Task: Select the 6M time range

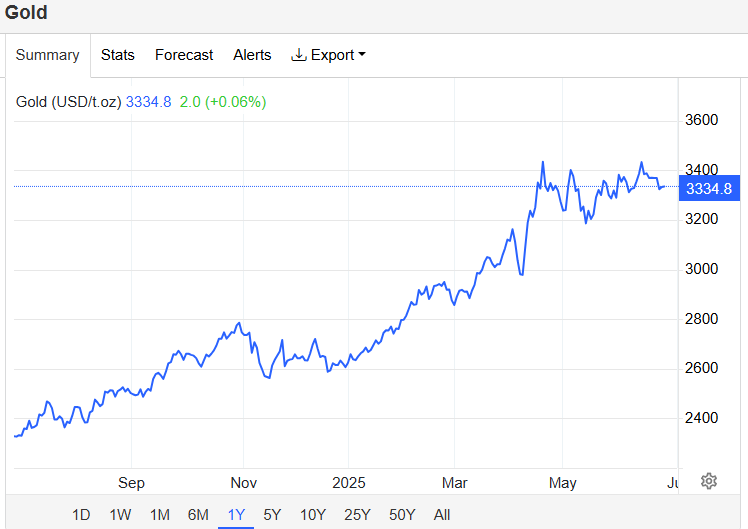Action: coord(198,515)
